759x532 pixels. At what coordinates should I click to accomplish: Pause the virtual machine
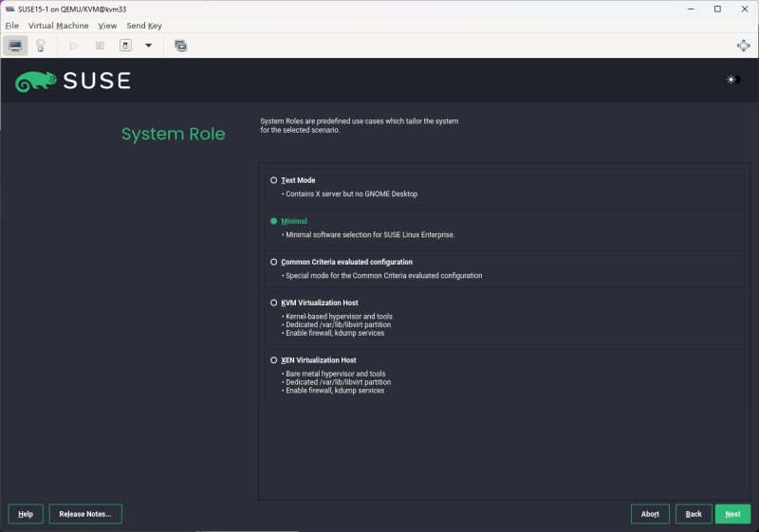[x=100, y=46]
